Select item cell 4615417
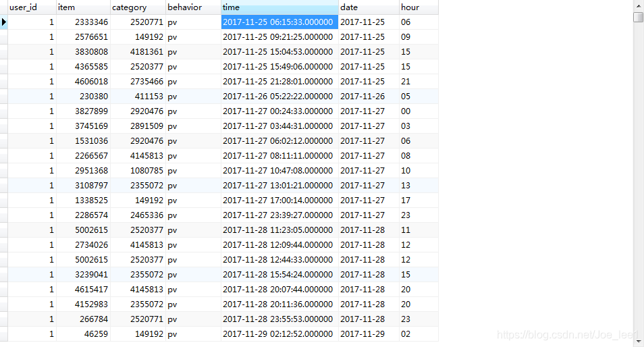Viewport: 644px width, 347px height. [x=84, y=290]
